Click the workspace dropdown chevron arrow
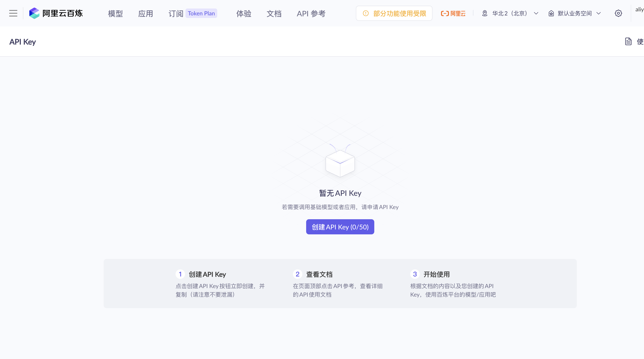This screenshot has height=359, width=644. point(599,13)
